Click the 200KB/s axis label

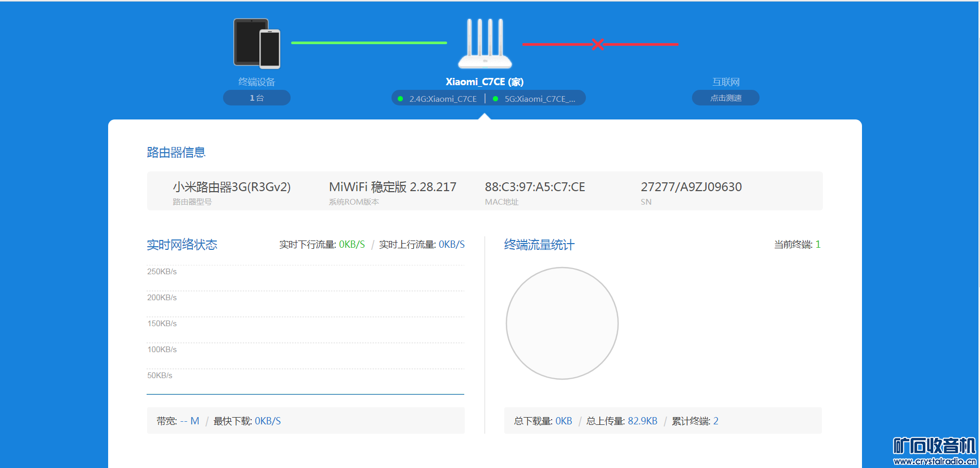coord(162,298)
